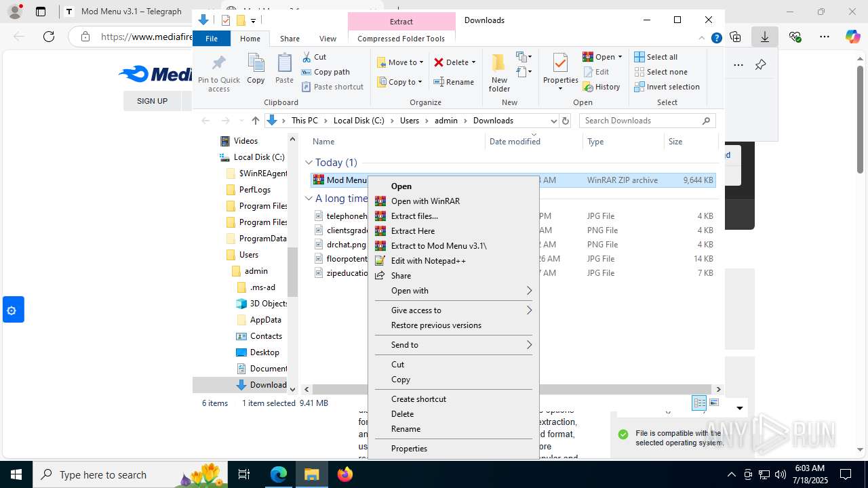
Task: Click Select none in ribbon
Action: (x=660, y=72)
